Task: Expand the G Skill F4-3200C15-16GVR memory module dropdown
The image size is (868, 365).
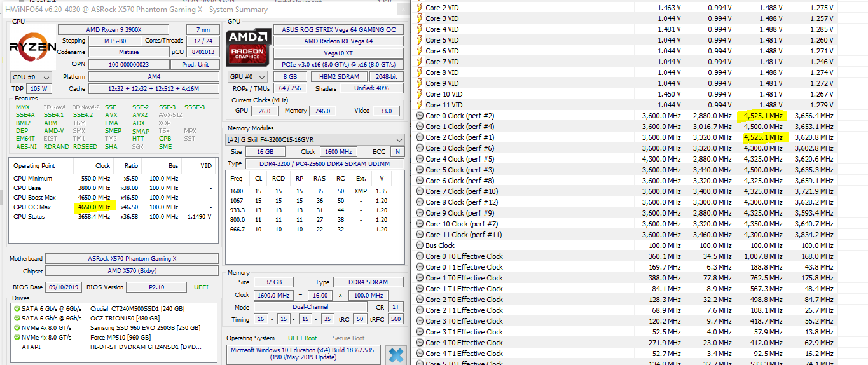Action: [x=315, y=140]
